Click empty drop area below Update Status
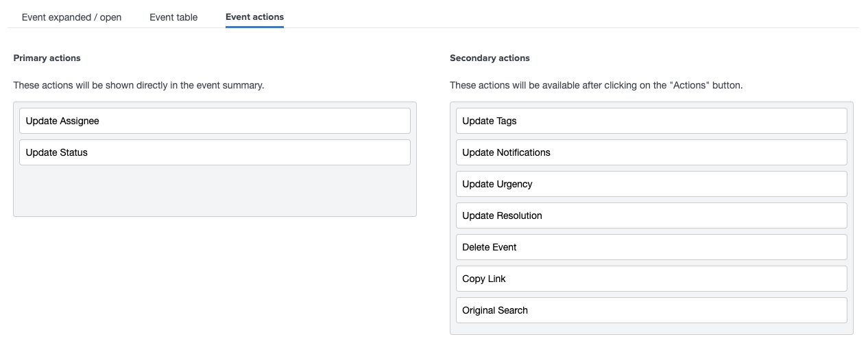 coord(215,191)
